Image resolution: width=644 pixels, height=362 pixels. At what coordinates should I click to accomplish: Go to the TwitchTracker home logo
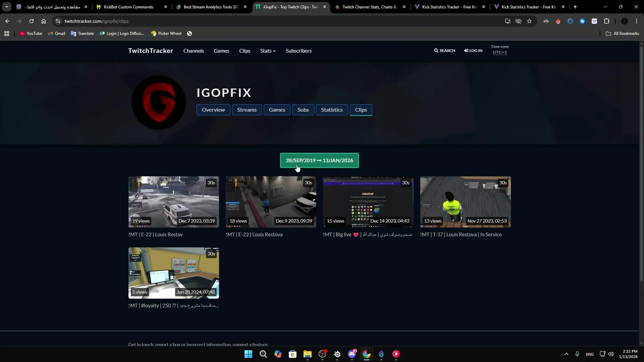point(150,51)
